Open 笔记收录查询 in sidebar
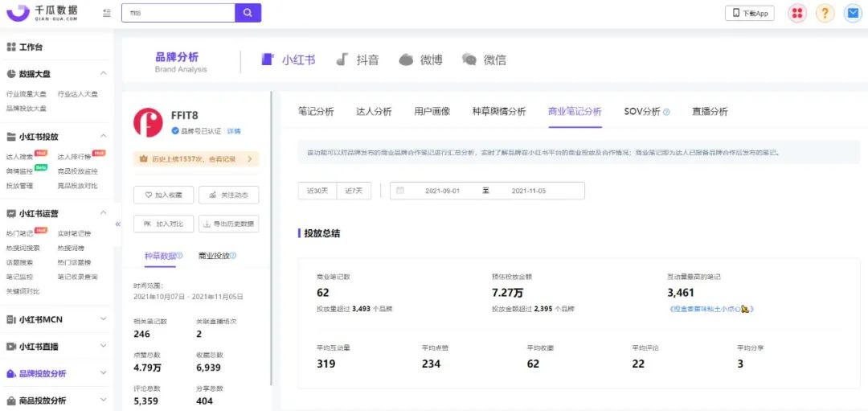 click(x=77, y=277)
